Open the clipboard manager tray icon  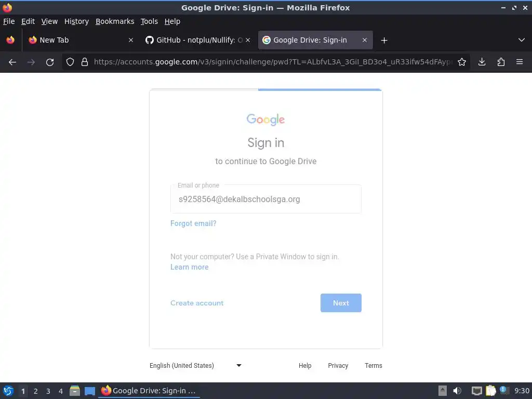pyautogui.click(x=491, y=391)
